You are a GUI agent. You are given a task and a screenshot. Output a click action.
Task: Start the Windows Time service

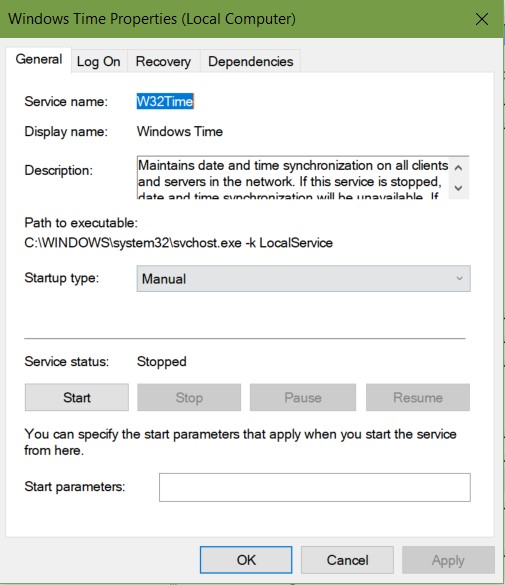coord(77,397)
